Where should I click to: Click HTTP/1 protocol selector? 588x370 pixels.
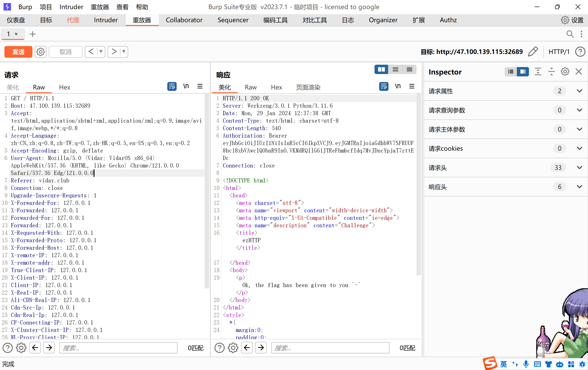559,52
